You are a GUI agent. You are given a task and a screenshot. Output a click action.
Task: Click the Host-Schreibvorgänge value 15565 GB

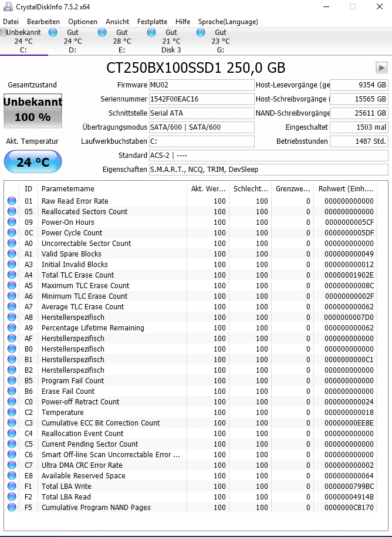[x=359, y=99]
